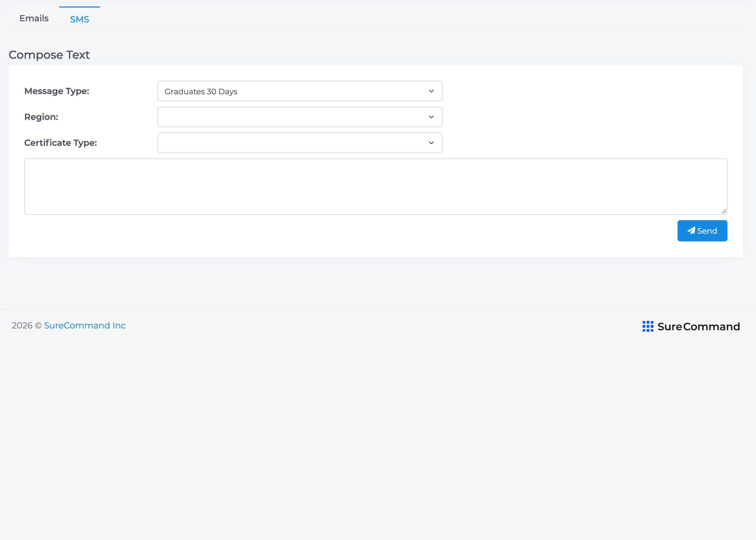756x540 pixels.
Task: Click the Region label
Action: click(41, 117)
